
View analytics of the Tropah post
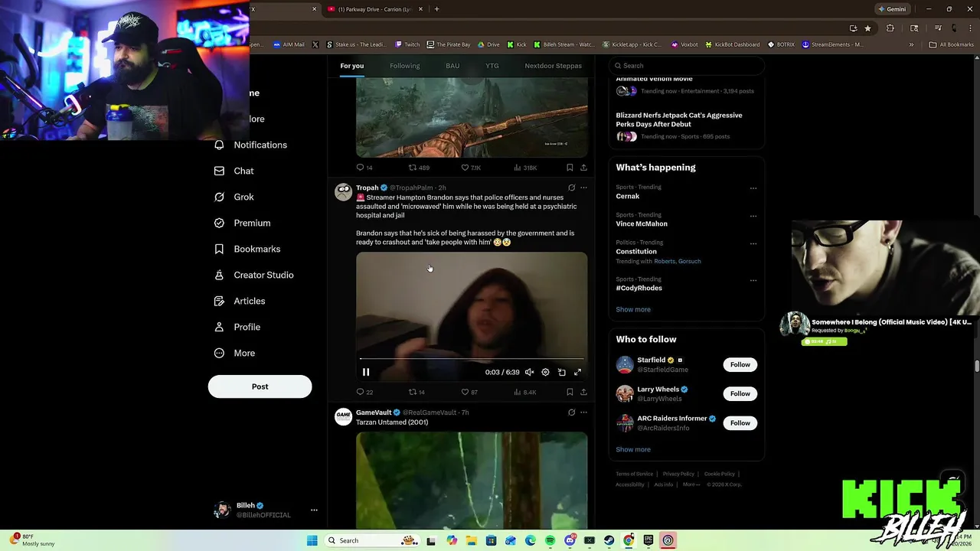(524, 392)
